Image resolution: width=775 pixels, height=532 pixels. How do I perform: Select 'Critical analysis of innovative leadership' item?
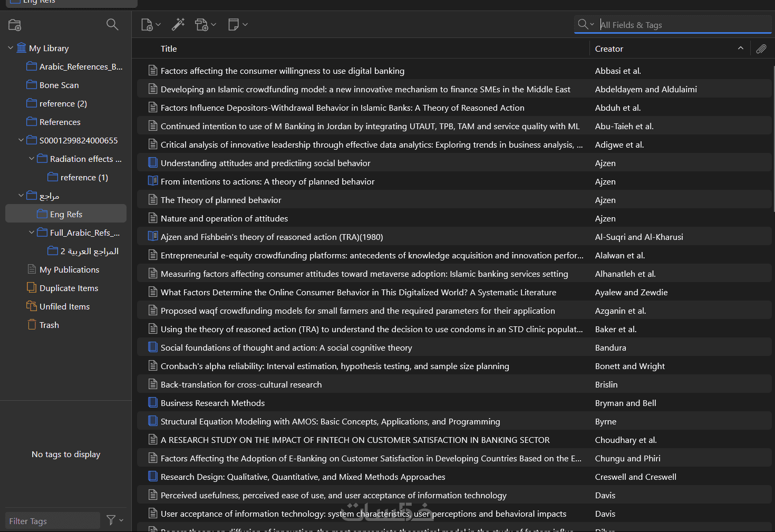pos(454,144)
